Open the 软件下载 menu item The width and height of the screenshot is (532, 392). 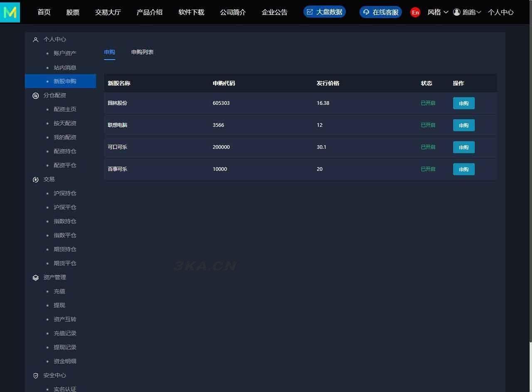coord(191,12)
